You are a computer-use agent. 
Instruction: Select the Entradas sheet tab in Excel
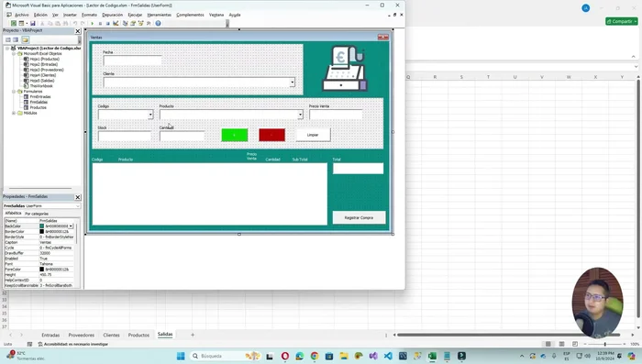(x=50, y=335)
